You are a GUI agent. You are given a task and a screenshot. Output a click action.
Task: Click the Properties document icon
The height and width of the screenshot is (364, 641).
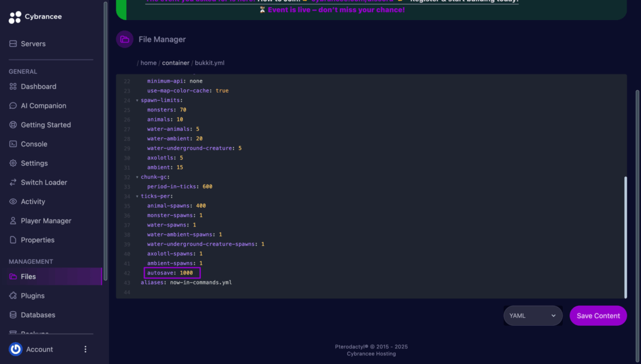coord(13,240)
